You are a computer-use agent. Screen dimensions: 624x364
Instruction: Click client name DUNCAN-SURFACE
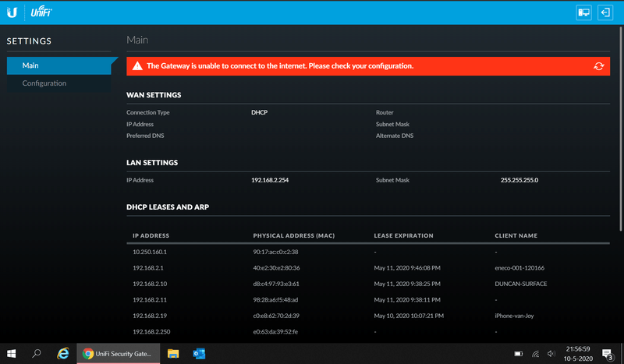click(x=520, y=284)
